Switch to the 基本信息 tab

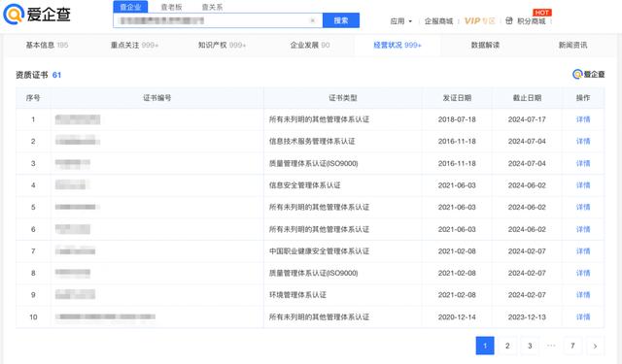point(47,46)
